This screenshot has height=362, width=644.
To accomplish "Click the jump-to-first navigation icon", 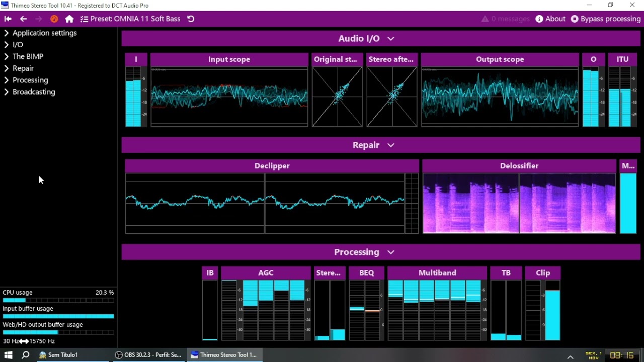I will [8, 19].
